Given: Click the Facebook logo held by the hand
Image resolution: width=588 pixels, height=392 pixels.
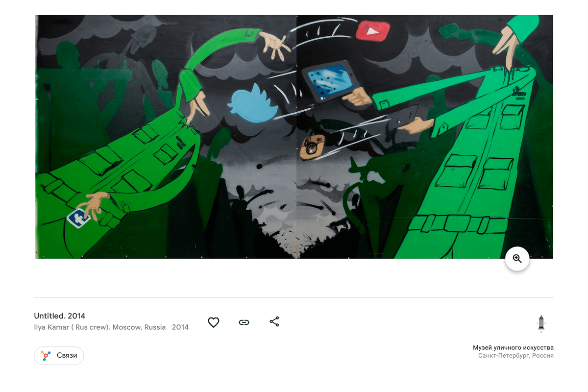Looking at the screenshot, I should [79, 218].
